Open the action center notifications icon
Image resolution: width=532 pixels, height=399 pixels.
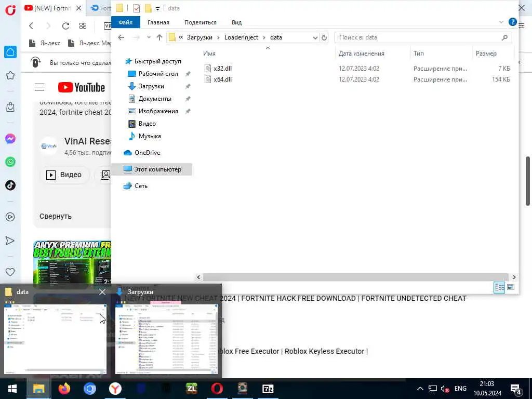point(516,389)
